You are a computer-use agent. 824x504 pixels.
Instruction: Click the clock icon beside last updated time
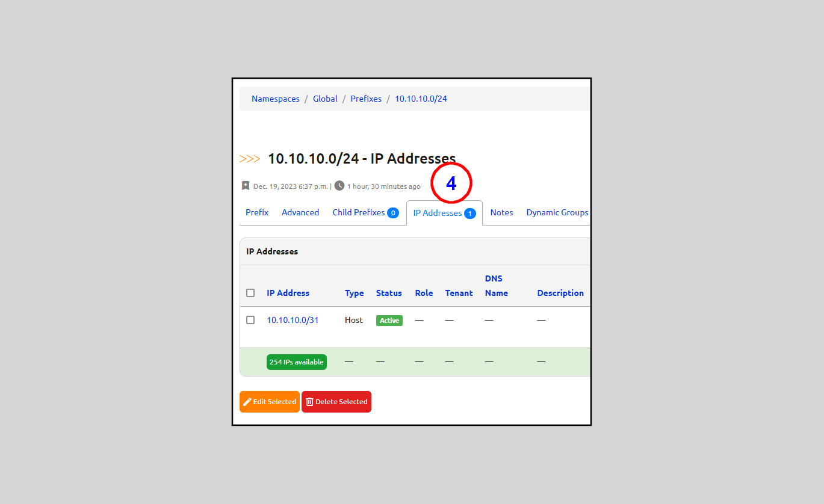339,186
